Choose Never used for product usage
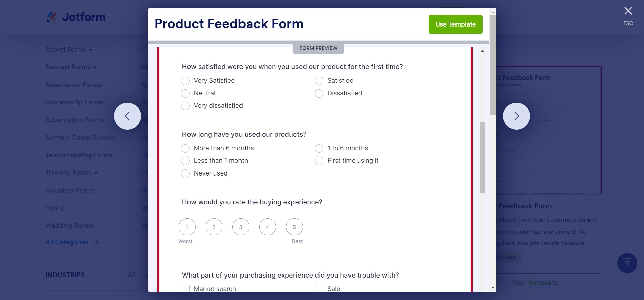The height and width of the screenshot is (300, 644). pos(185,173)
